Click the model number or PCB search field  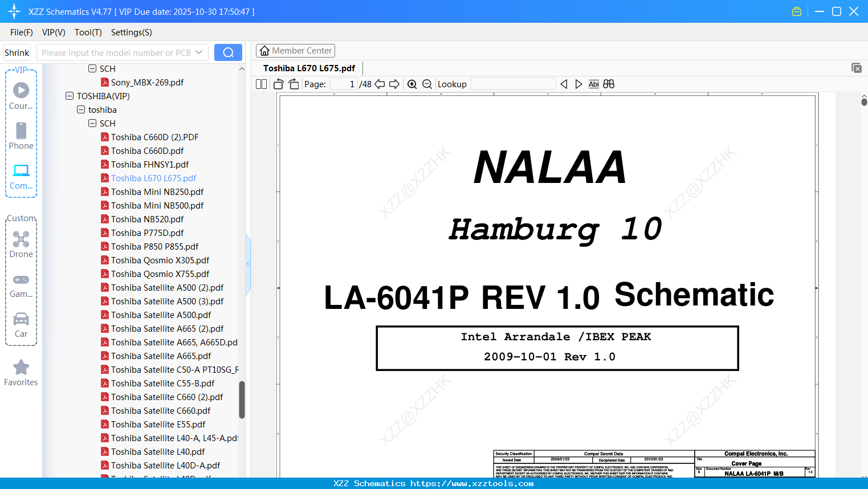[116, 52]
